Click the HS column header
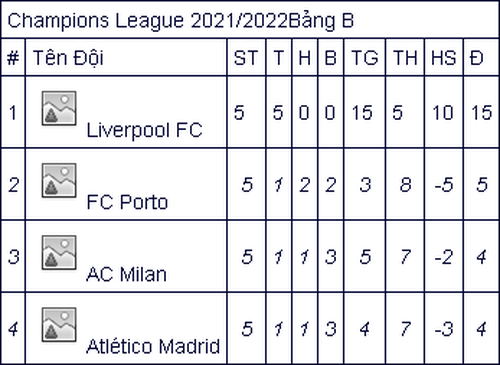The width and height of the screenshot is (500, 365). (443, 58)
